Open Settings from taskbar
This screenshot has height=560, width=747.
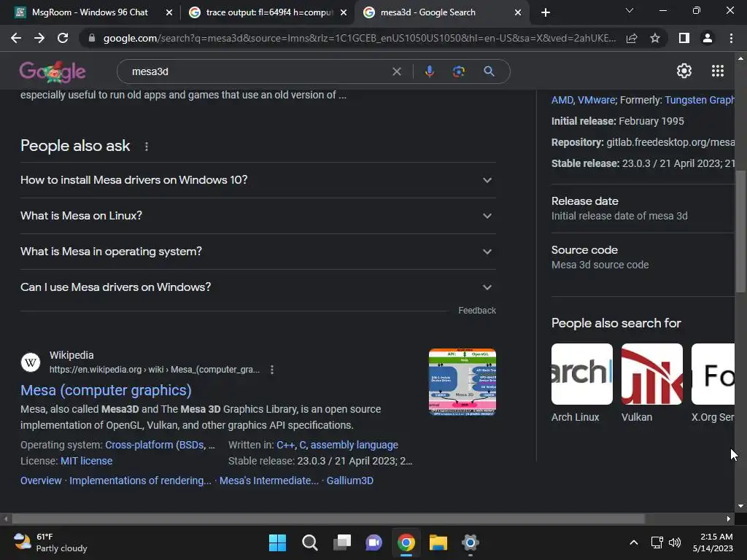(471, 542)
